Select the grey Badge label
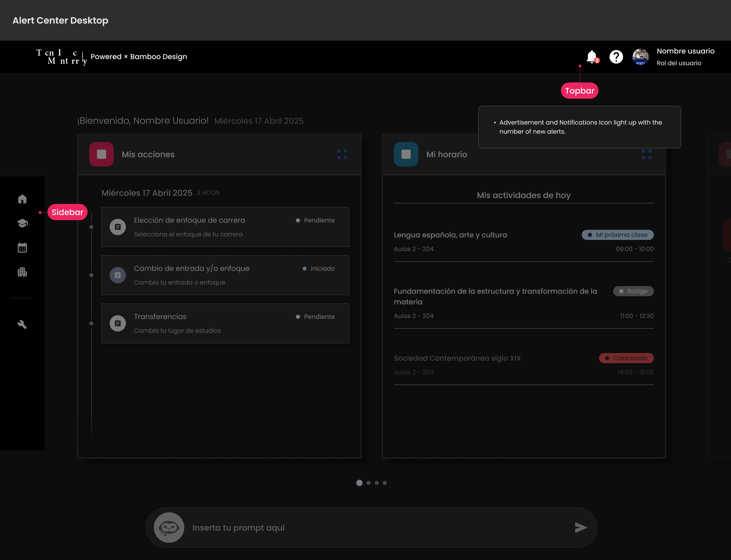The height and width of the screenshot is (560, 731). [x=633, y=291]
